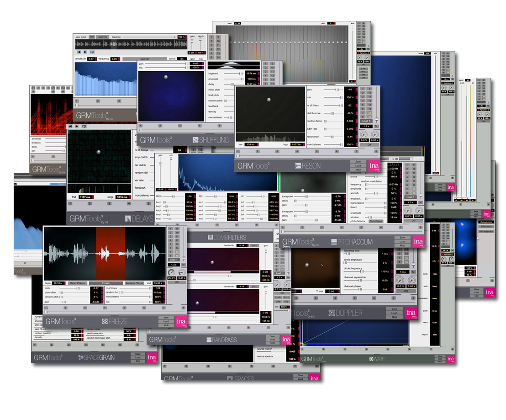The height and width of the screenshot is (420, 506).
Task: Toggle loop in the top aux input window
Action: pos(92,52)
